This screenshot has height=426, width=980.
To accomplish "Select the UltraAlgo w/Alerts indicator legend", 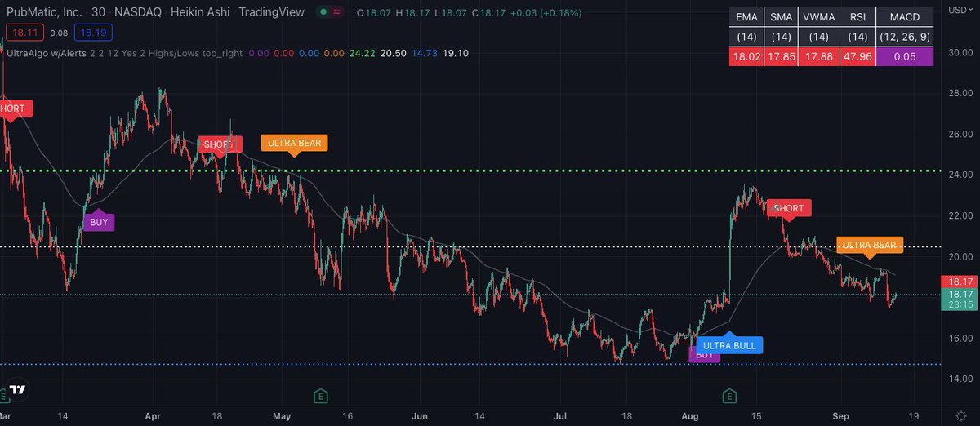I will click(44, 52).
